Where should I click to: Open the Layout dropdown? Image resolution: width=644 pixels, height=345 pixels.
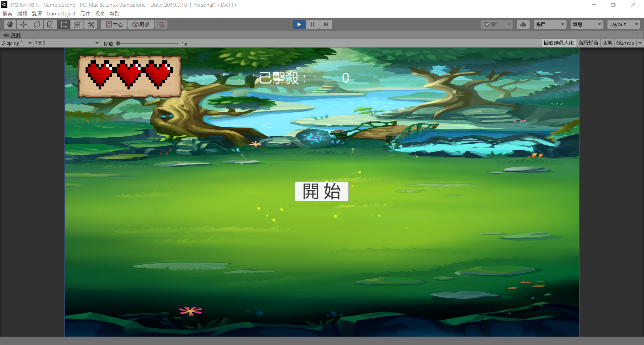coord(623,24)
